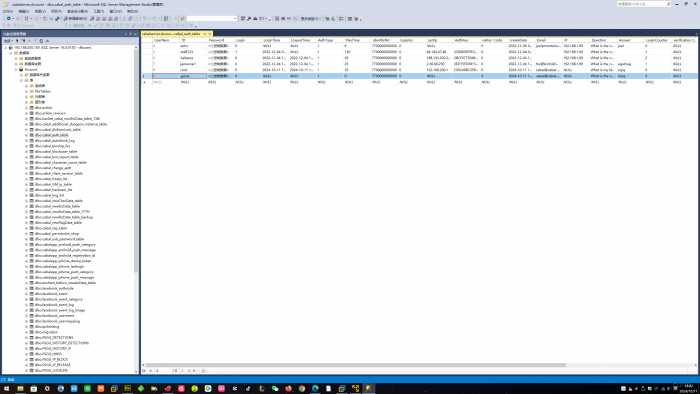Click the first-record navigation button in grid footer
The height and width of the screenshot is (394, 700).
tap(144, 371)
